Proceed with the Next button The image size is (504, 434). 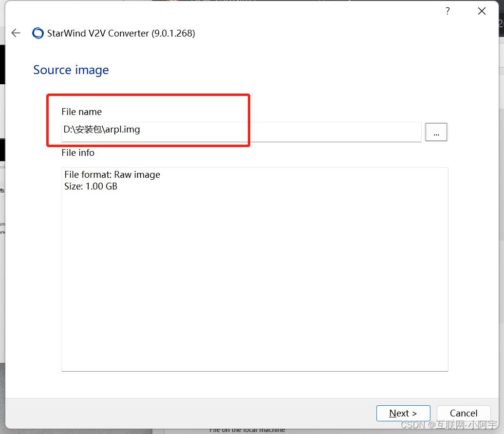point(403,413)
